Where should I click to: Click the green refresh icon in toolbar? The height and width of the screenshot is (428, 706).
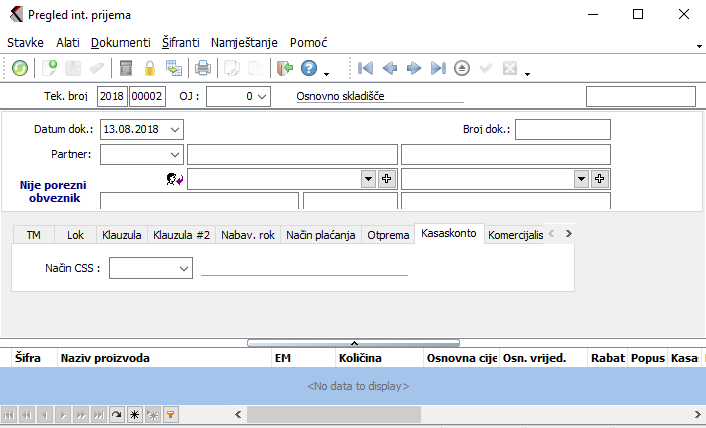[x=20, y=68]
